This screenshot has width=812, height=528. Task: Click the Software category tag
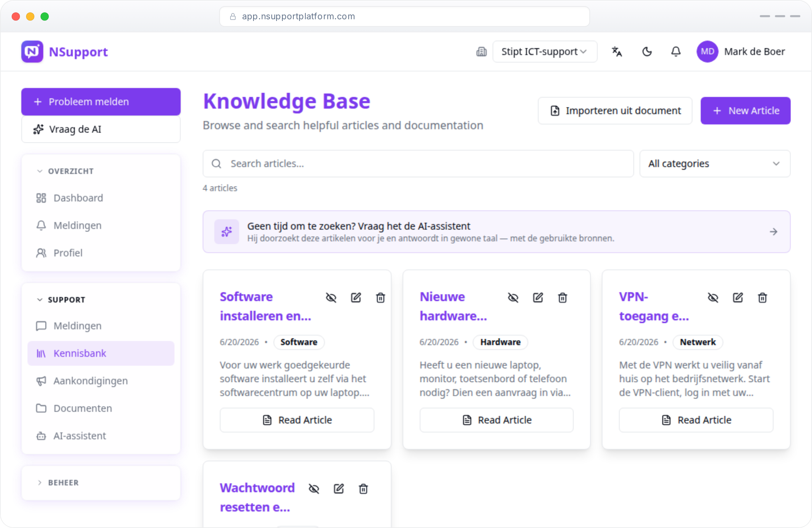tap(299, 342)
